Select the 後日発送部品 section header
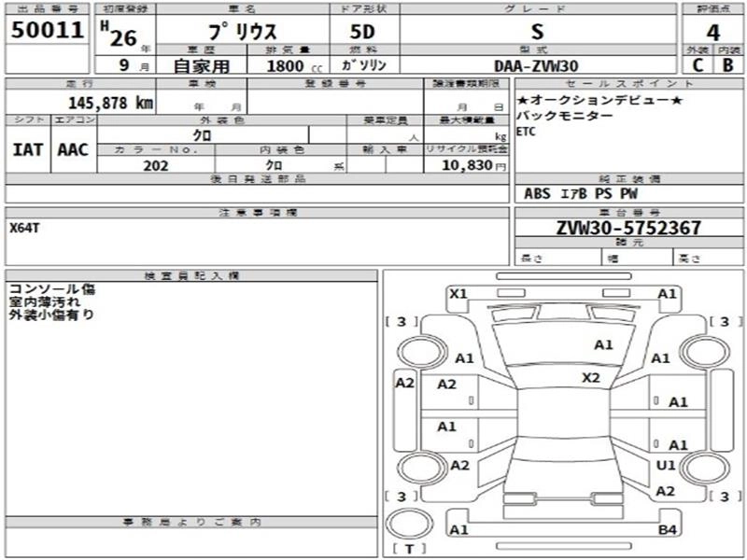 (x=258, y=179)
